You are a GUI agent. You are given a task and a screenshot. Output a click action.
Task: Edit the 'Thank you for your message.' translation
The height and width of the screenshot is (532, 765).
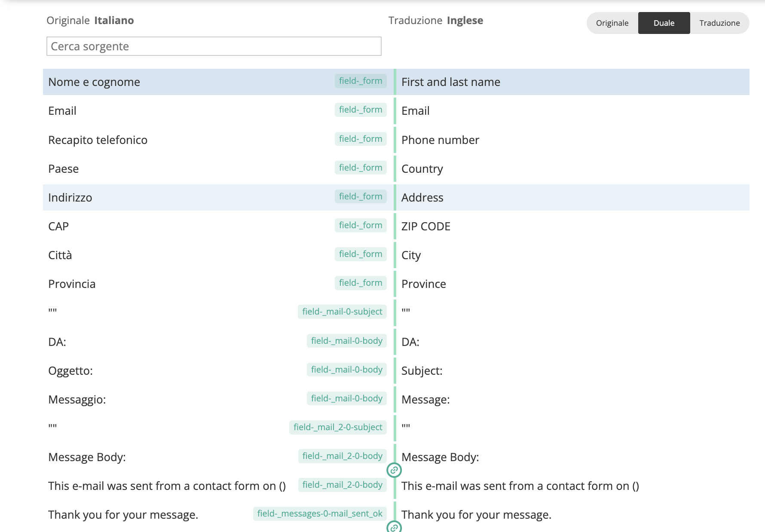572,514
